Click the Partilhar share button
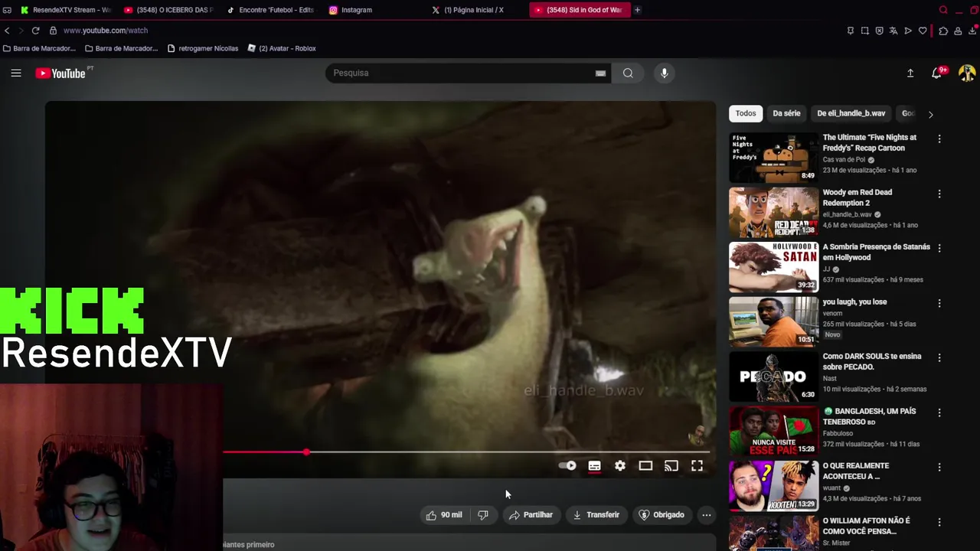 click(531, 515)
